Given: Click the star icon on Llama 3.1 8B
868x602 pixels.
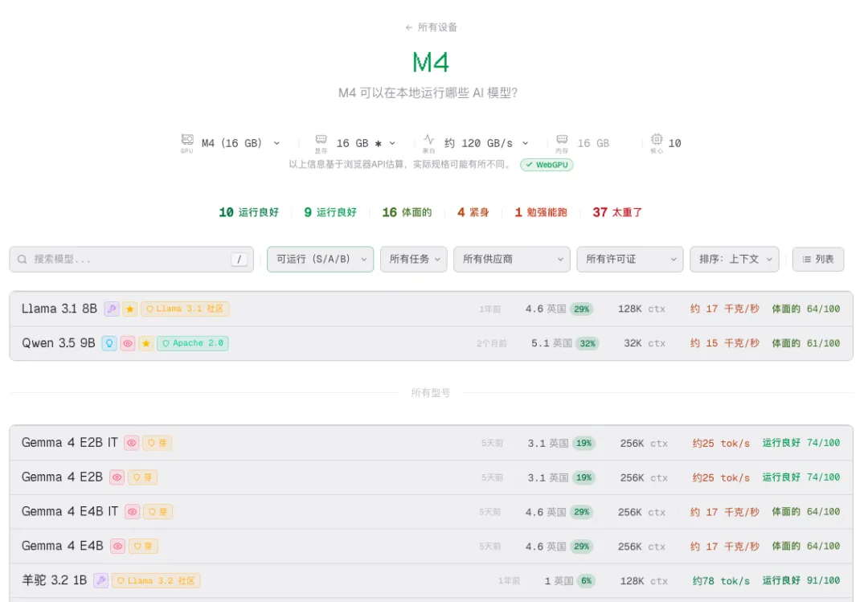Looking at the screenshot, I should click(130, 309).
